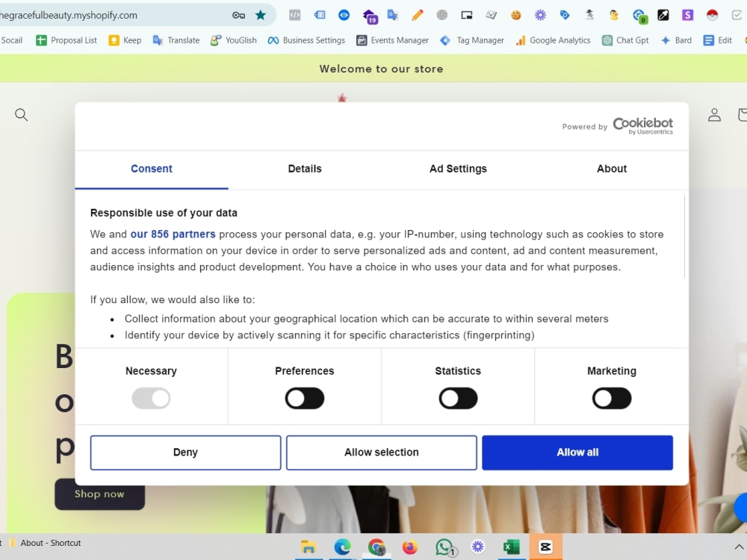This screenshot has height=560, width=747.
Task: Turn off the Statistics toggle
Action: pyautogui.click(x=458, y=398)
